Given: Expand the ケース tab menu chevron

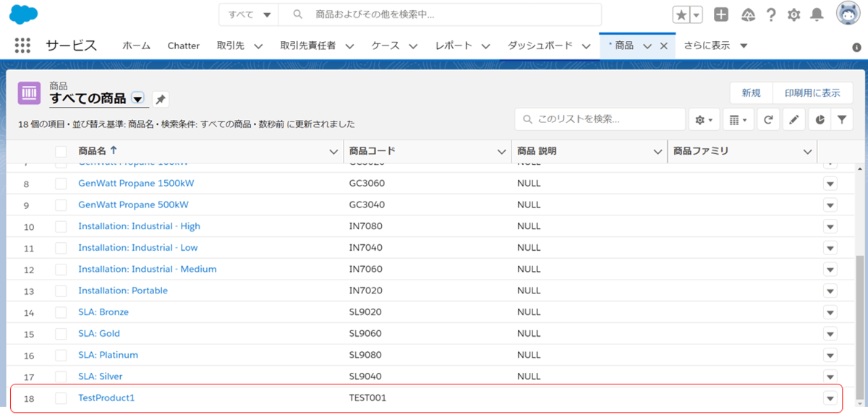Looking at the screenshot, I should tap(413, 46).
